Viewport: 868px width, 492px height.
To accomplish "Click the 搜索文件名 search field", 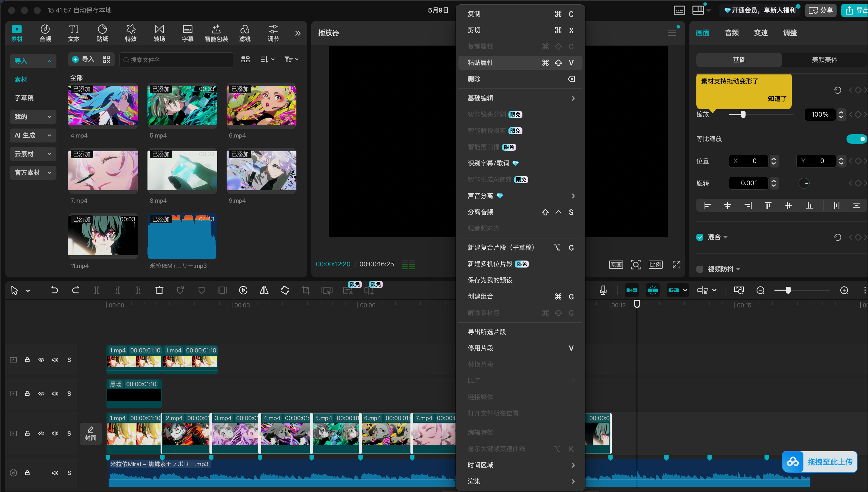I will (x=177, y=60).
